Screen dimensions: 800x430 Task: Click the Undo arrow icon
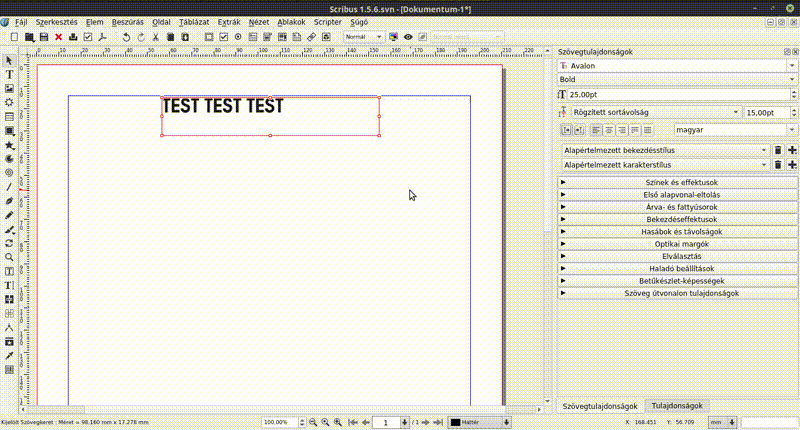point(126,37)
